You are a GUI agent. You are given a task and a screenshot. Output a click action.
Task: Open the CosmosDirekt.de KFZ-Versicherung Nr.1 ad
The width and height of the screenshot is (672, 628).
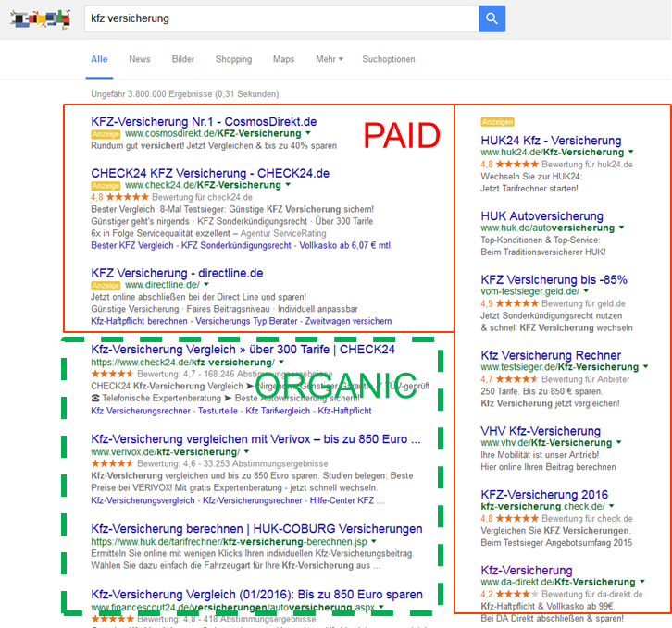click(x=204, y=122)
